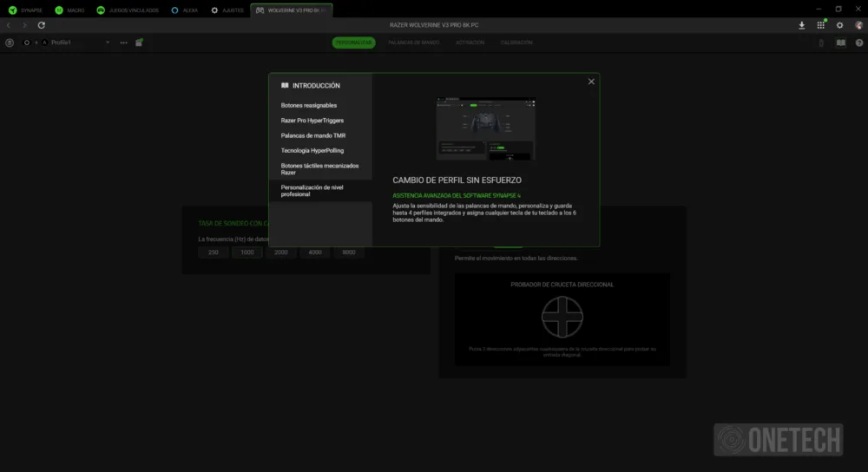Open the Synapse home tab
The height and width of the screenshot is (472, 868).
click(x=25, y=10)
